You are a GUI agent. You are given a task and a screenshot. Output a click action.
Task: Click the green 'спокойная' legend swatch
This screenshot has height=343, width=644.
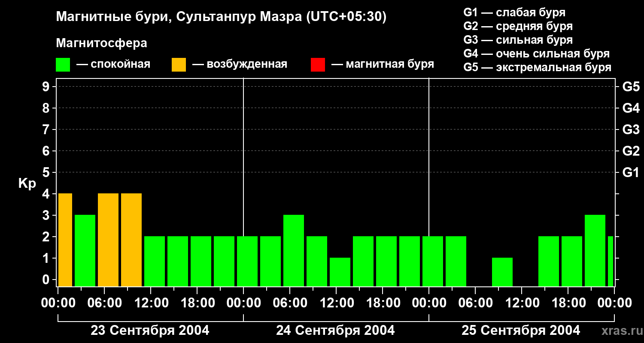pyautogui.click(x=63, y=65)
